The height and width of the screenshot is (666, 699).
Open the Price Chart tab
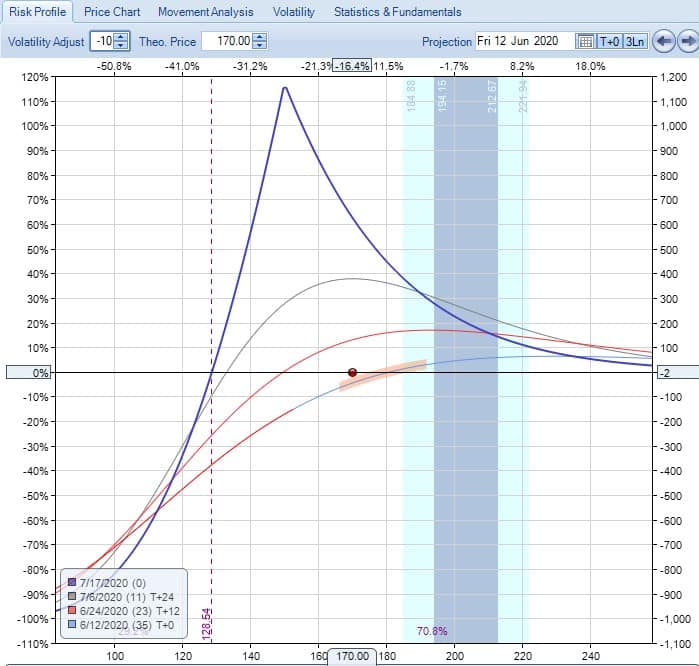pyautogui.click(x=112, y=12)
